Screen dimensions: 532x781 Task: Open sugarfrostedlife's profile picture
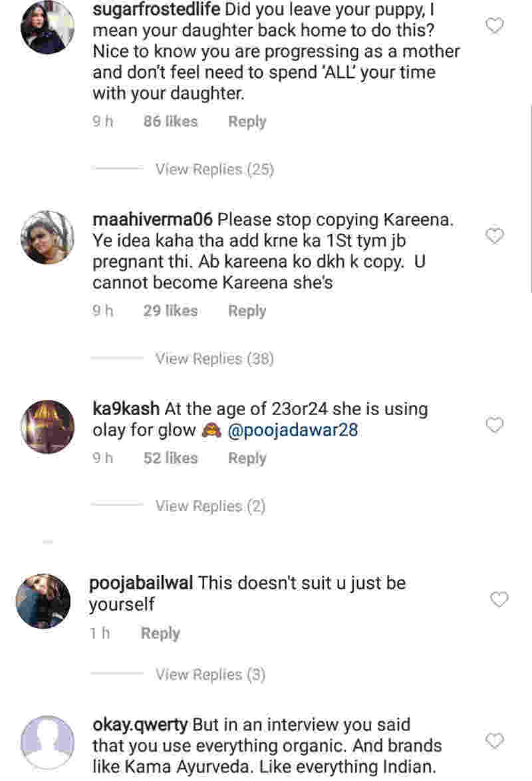click(47, 29)
